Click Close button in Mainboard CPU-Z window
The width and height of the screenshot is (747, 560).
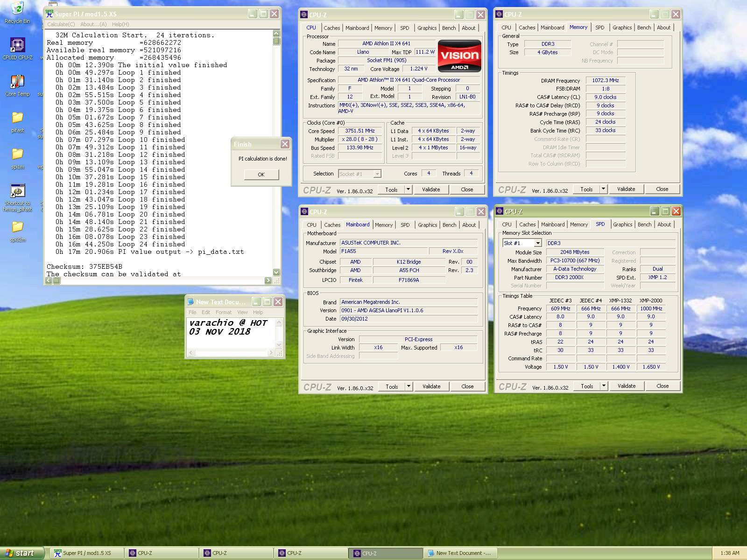point(467,386)
